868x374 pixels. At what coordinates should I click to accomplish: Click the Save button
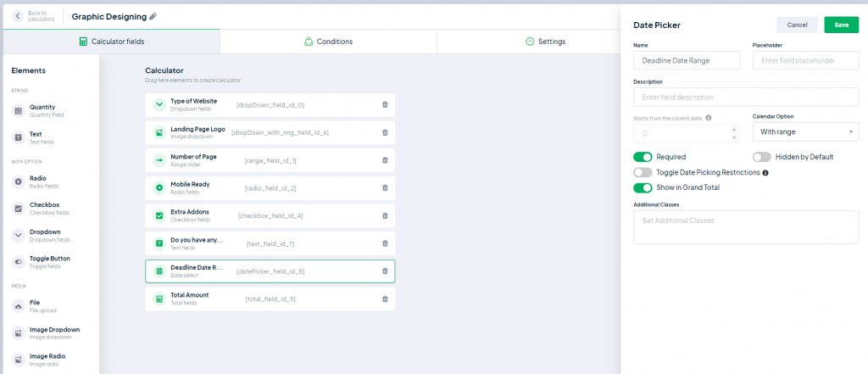pos(842,25)
